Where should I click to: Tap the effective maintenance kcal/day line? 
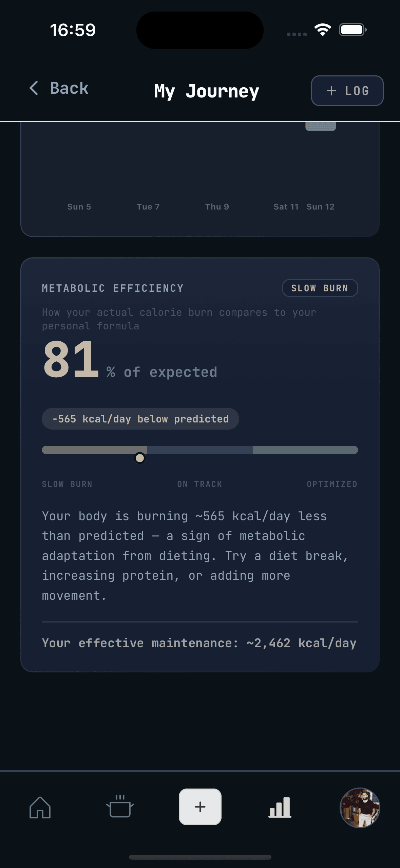pos(199,643)
